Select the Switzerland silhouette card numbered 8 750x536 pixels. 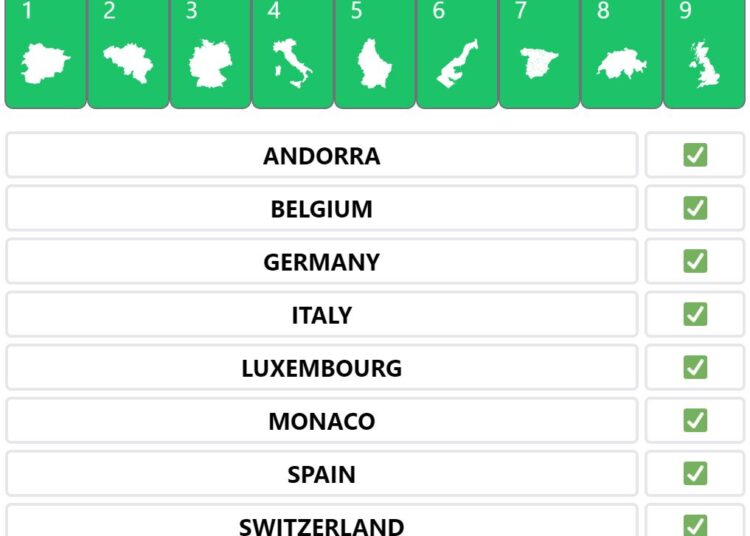622,54
